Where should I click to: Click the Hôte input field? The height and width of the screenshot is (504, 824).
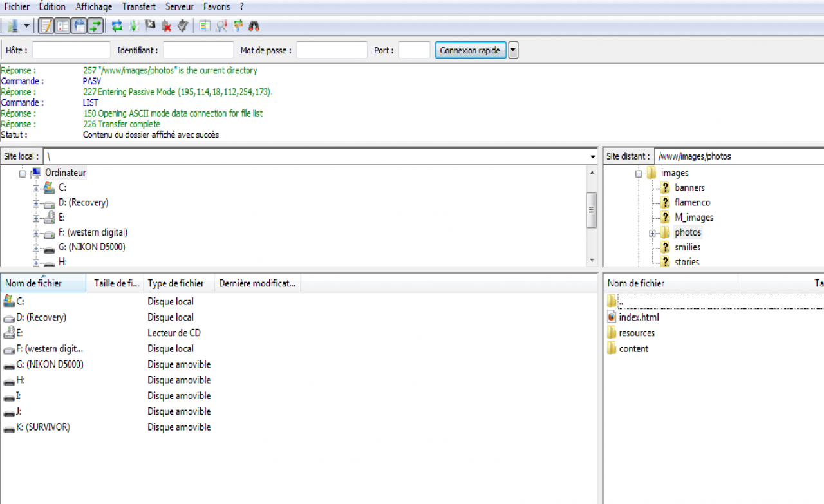pyautogui.click(x=71, y=50)
